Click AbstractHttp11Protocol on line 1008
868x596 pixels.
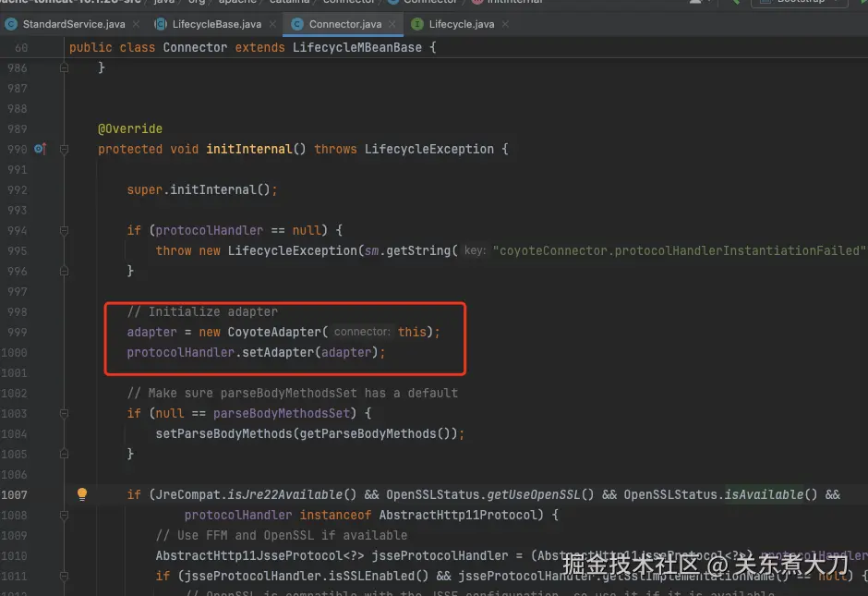[x=458, y=515]
